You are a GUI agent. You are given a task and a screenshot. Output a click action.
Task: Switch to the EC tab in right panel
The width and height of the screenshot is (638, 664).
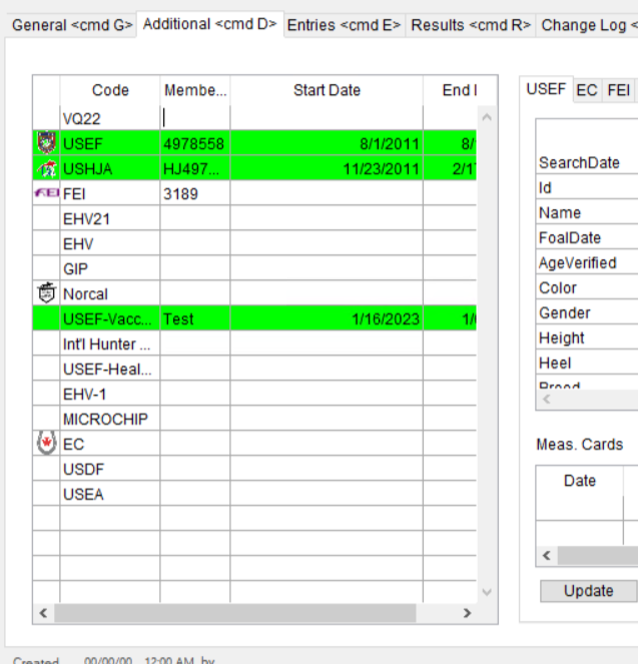[x=587, y=90]
